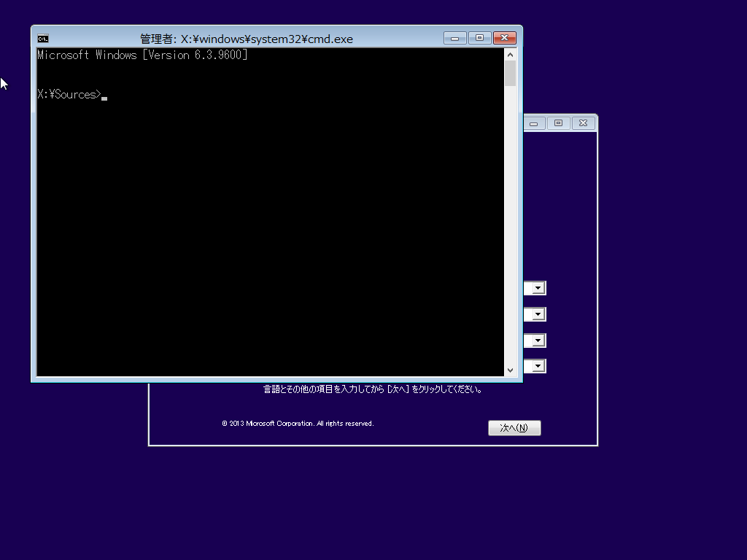
Task: Maximize the cmd.exe command prompt window
Action: (480, 38)
